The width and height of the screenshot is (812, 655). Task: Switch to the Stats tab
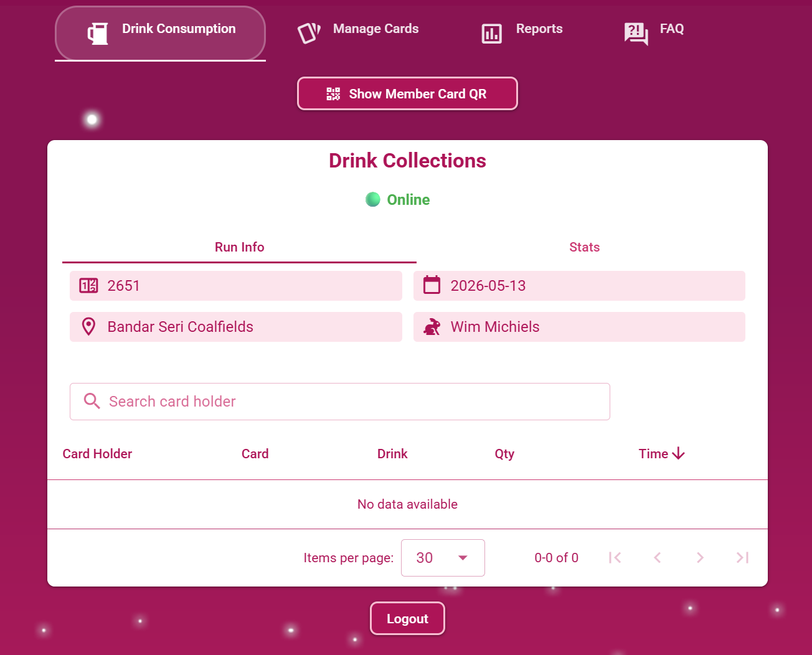[585, 247]
